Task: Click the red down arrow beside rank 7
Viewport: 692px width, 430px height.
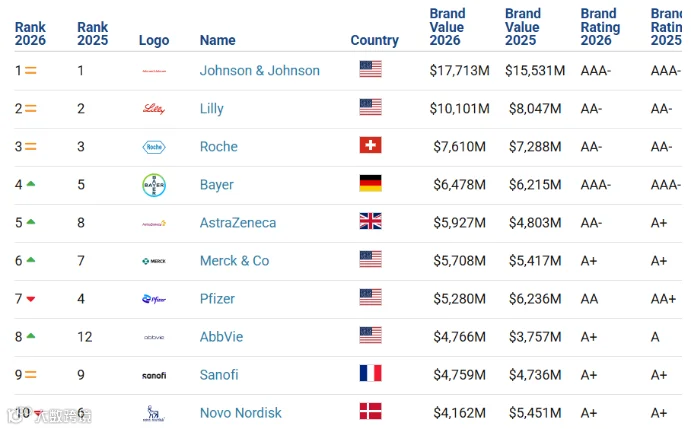Action: pos(30,299)
